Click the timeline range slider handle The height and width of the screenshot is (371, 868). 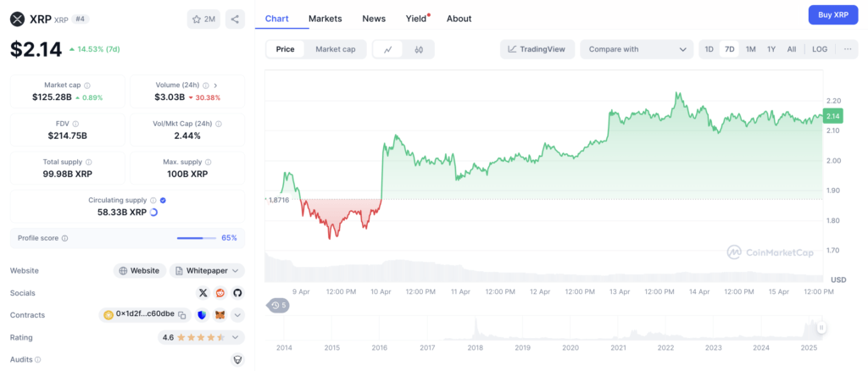(821, 328)
